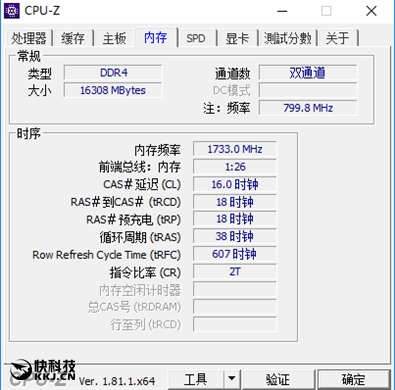Minimize the CPU-Z window
395x390 pixels.
pyautogui.click(x=282, y=11)
